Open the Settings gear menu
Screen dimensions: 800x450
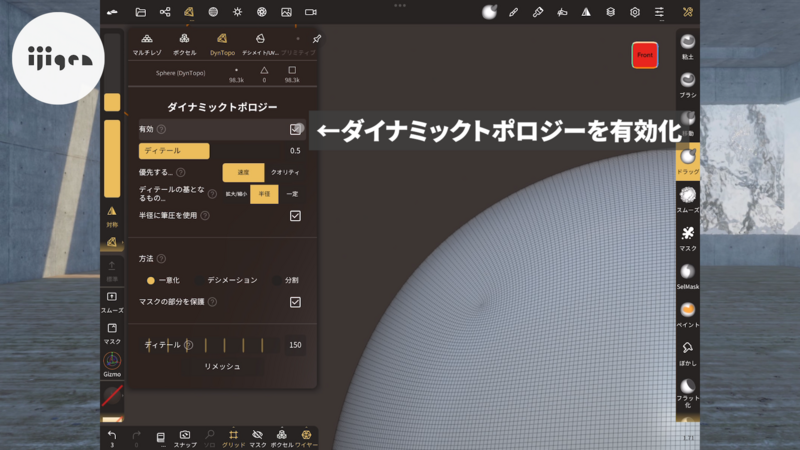635,12
